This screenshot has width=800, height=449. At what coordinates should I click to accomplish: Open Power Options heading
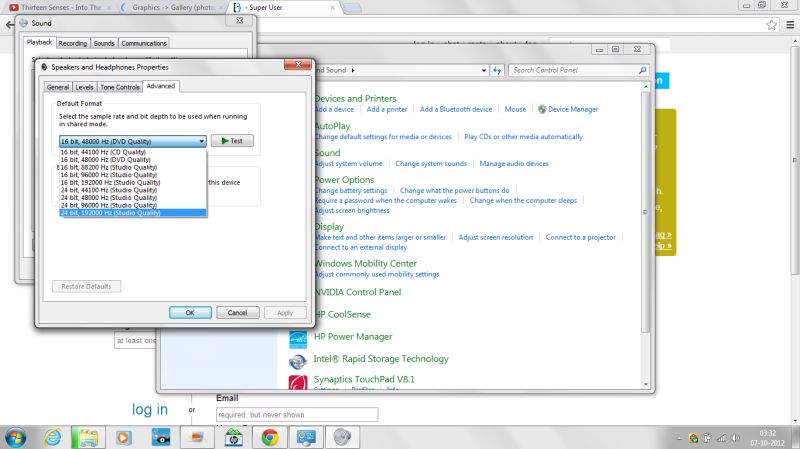point(344,180)
